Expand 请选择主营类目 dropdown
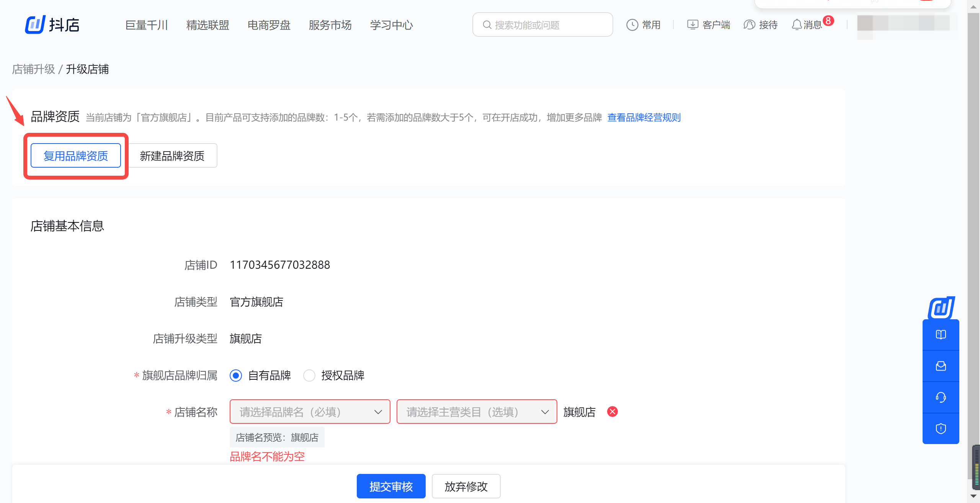 point(476,412)
